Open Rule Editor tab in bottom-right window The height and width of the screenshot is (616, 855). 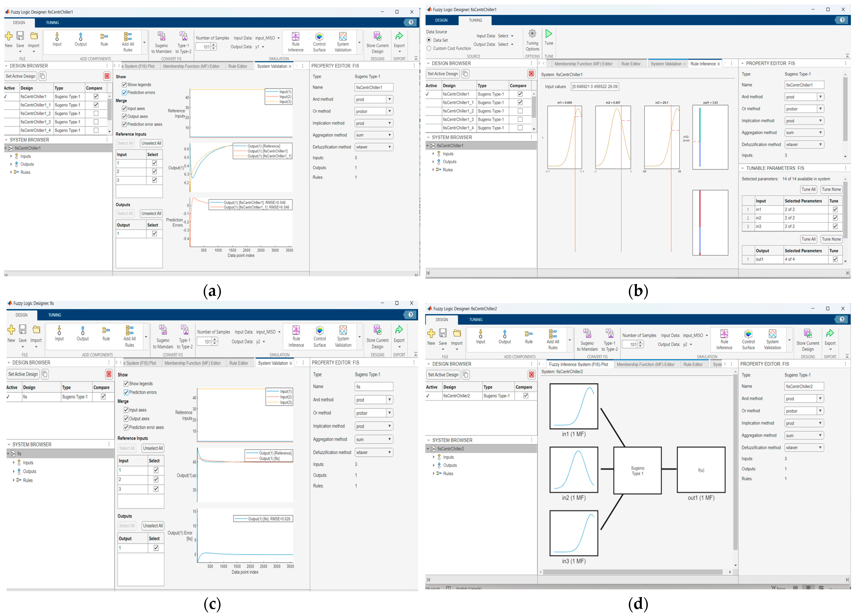[x=693, y=364]
